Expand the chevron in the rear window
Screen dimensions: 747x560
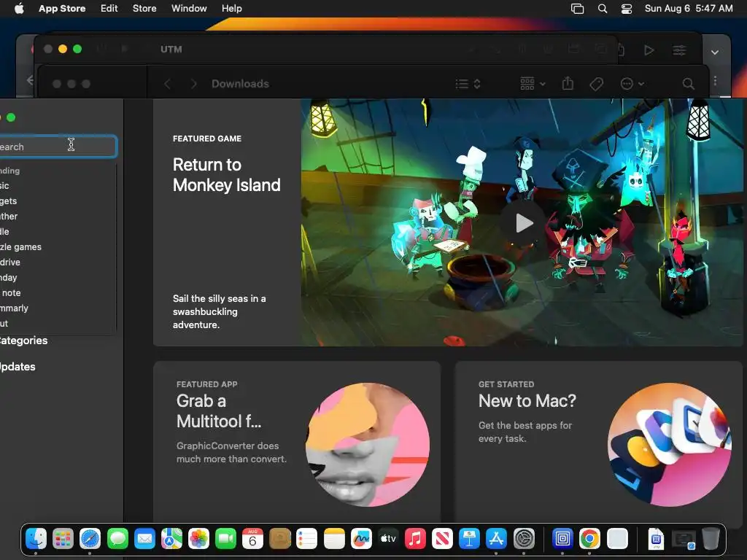[x=715, y=52]
